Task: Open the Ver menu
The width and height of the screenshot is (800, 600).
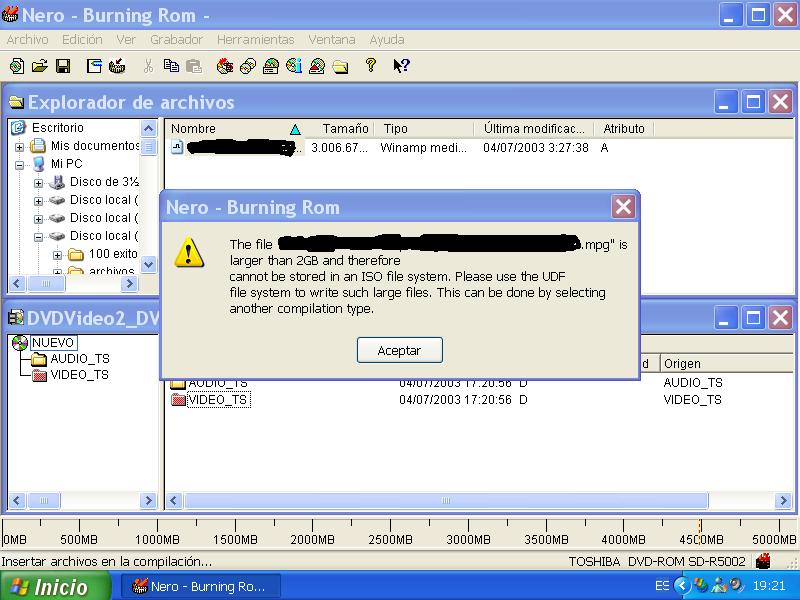Action: [x=126, y=39]
